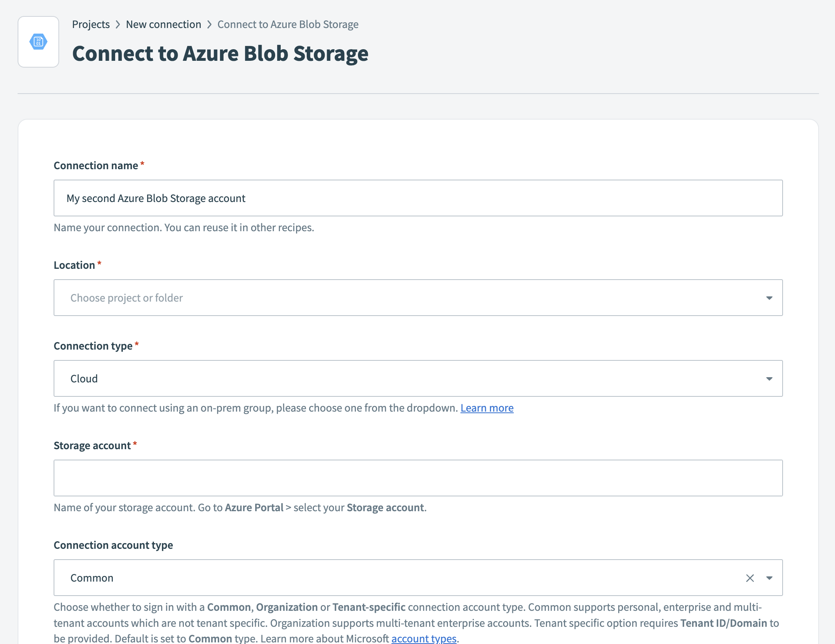Screen dimensions: 835x644
Task: Open the Learn more link about on-prem groups
Action: tap(487, 408)
